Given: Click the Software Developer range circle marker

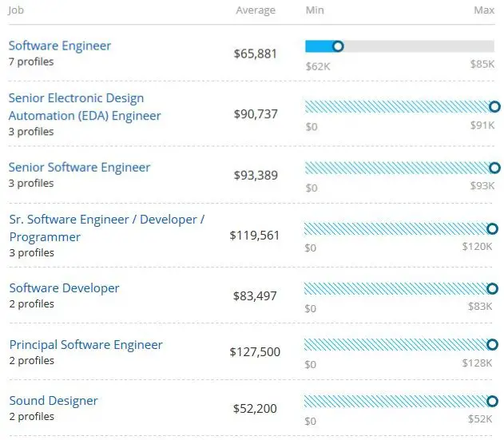Looking at the screenshot, I should (494, 288).
